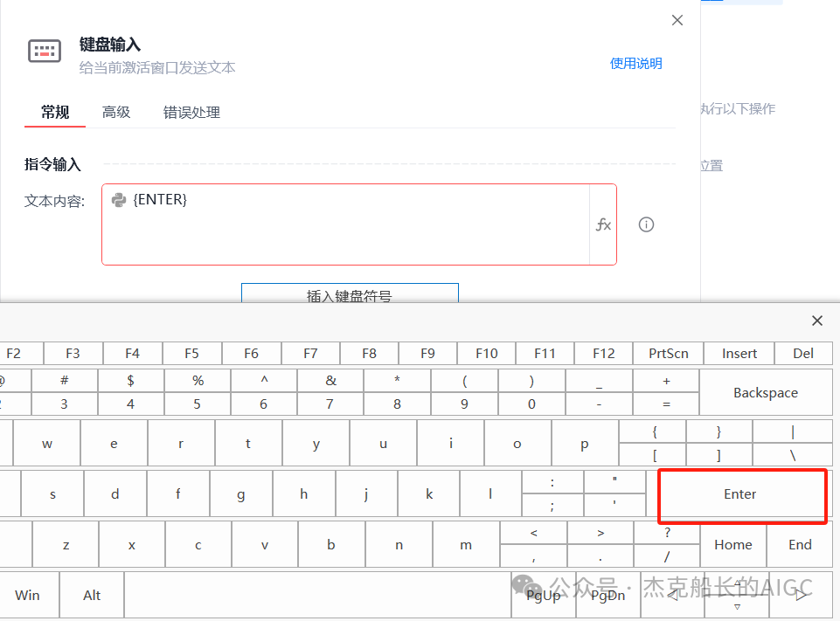Click the letter m key
The image size is (840, 621).
466,544
